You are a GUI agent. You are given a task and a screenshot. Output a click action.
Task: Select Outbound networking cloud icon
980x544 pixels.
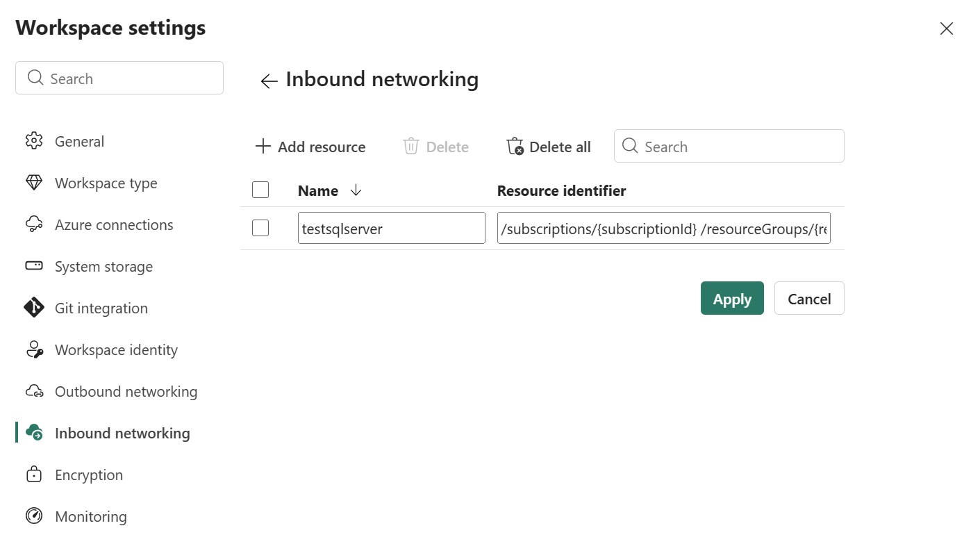[34, 391]
